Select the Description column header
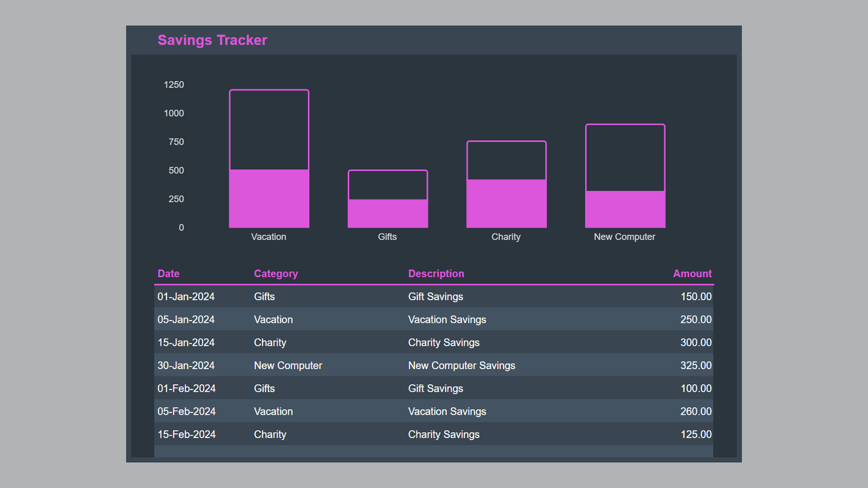868x488 pixels. pos(436,274)
